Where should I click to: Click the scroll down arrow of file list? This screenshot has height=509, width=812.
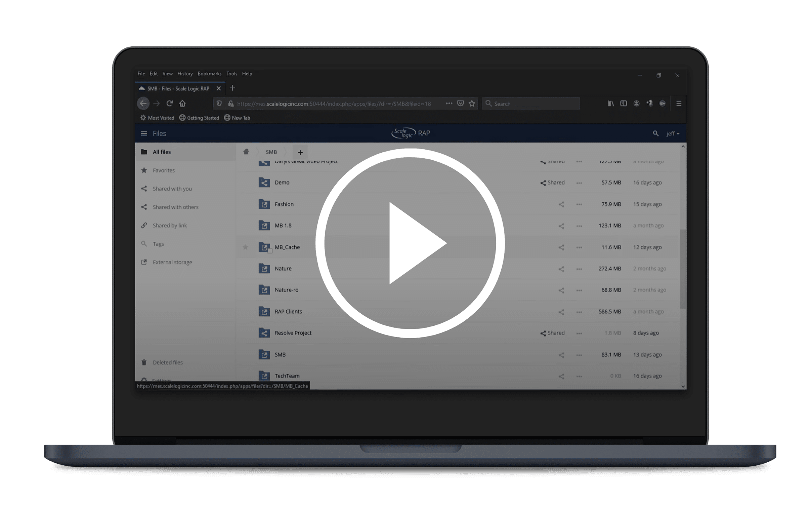pos(683,386)
